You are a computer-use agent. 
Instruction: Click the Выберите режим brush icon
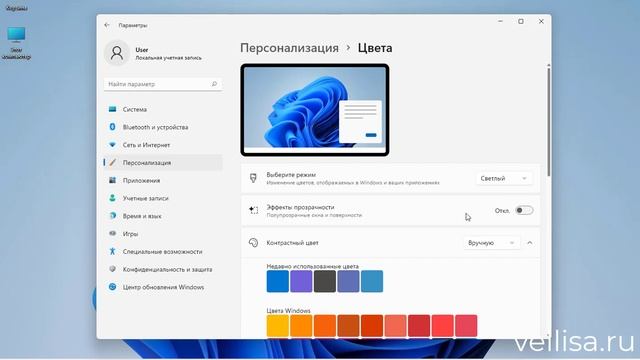click(x=253, y=178)
